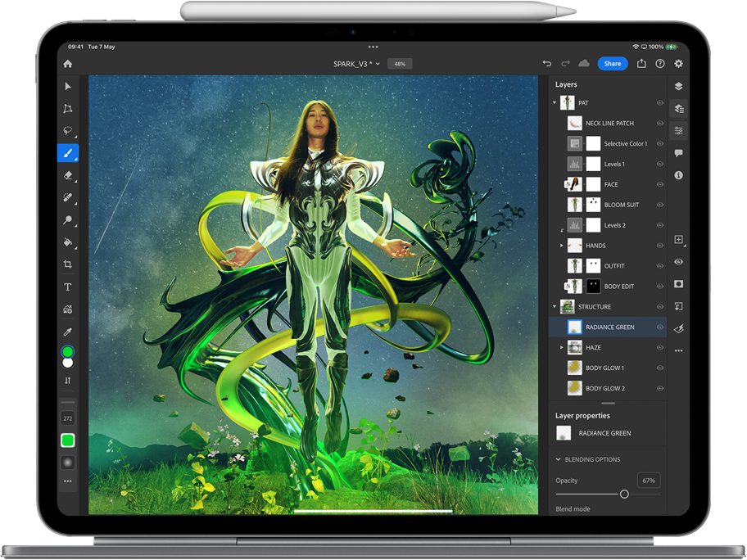Select the Lasso selection tool
This screenshot has width=747, height=560.
68,130
